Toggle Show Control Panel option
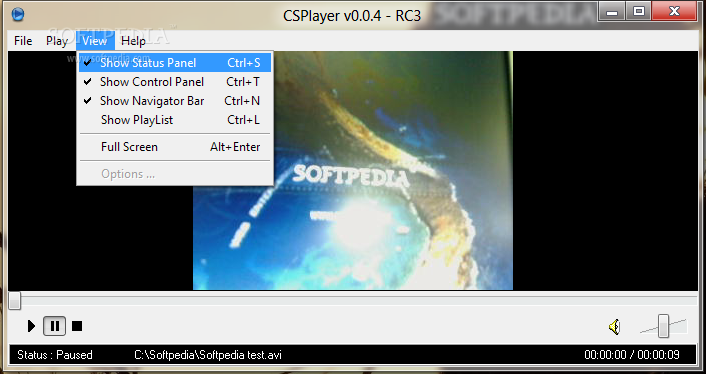 (175, 82)
